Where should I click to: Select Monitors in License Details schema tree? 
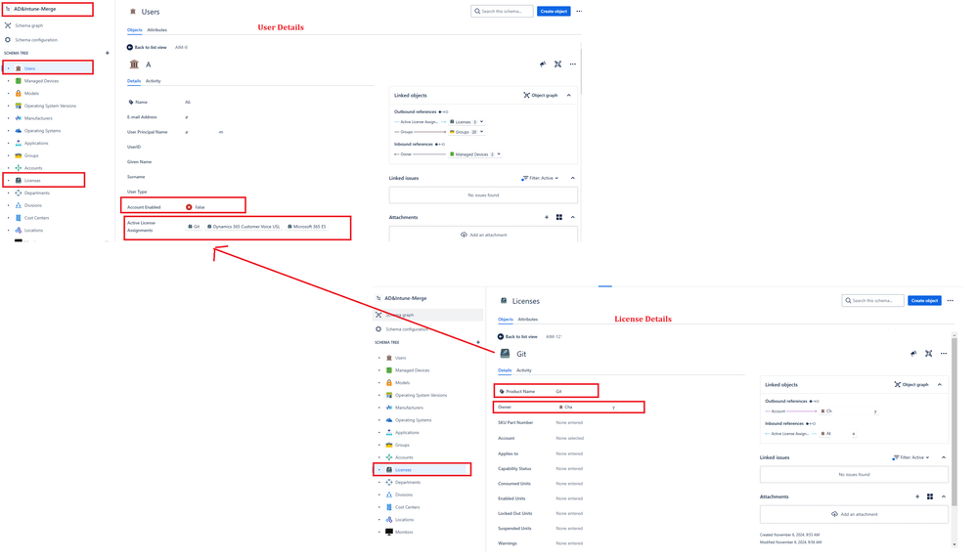tap(404, 533)
